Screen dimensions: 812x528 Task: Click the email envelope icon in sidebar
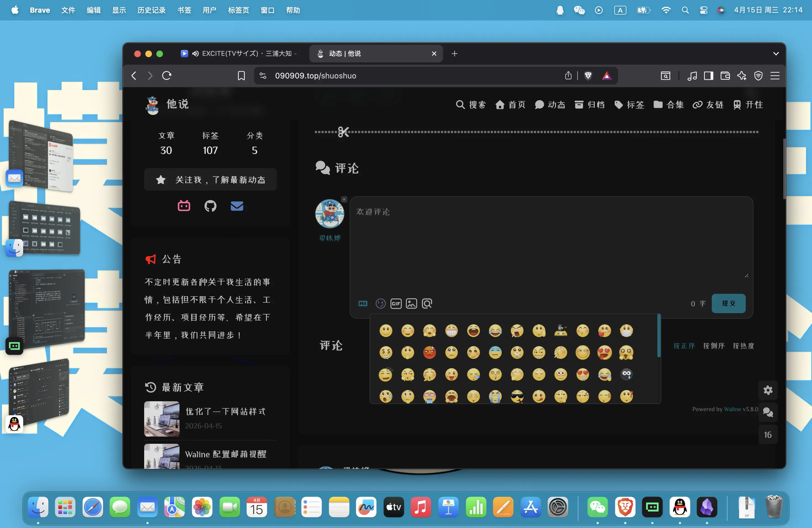click(x=237, y=206)
